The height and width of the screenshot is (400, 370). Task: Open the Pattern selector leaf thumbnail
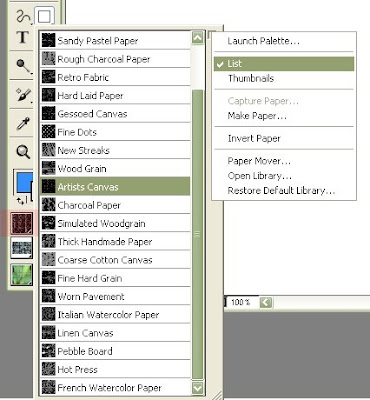tap(21, 275)
